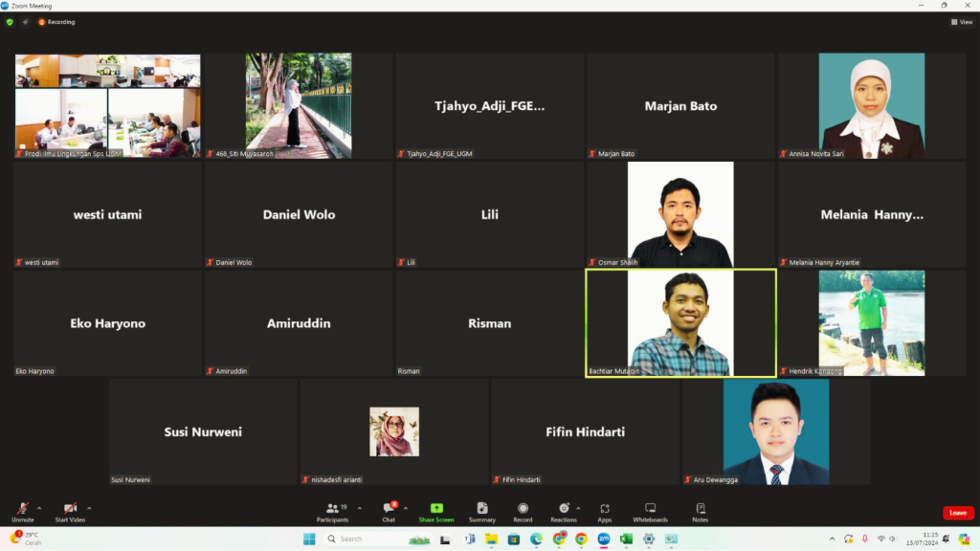Screen dimensions: 980x551
Task: Expand video options arrow beside Start Video
Action: 89,508
